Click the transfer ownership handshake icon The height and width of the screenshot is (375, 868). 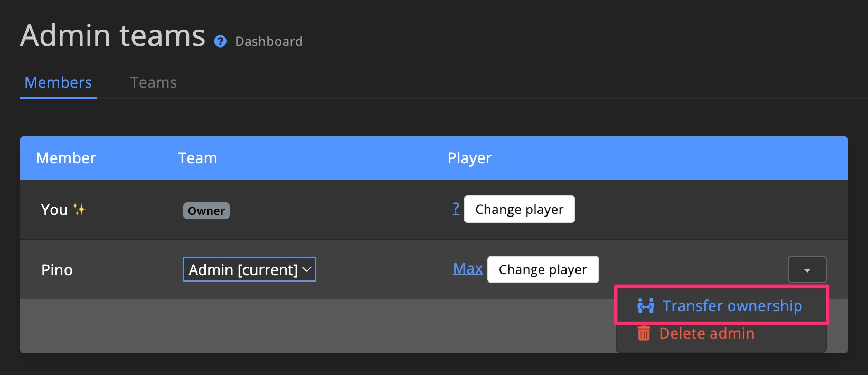(x=645, y=305)
